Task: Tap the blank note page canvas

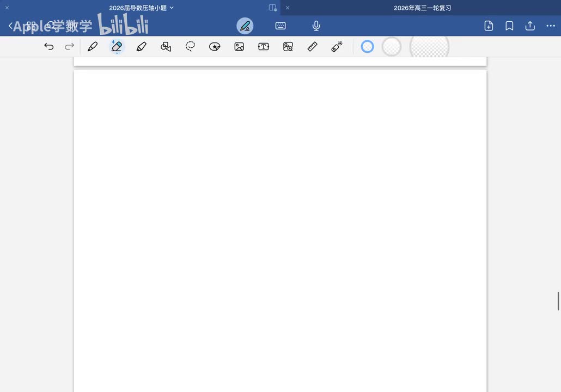Action: [280, 231]
